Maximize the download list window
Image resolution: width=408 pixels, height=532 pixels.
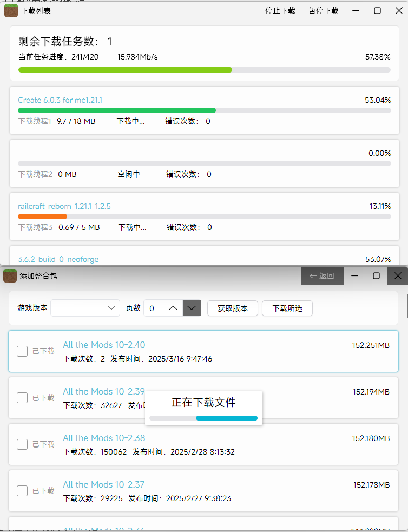[378, 10]
